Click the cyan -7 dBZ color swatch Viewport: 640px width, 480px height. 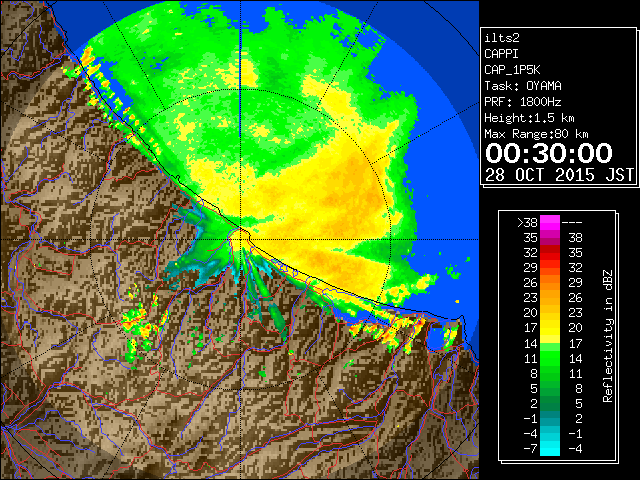click(550, 448)
